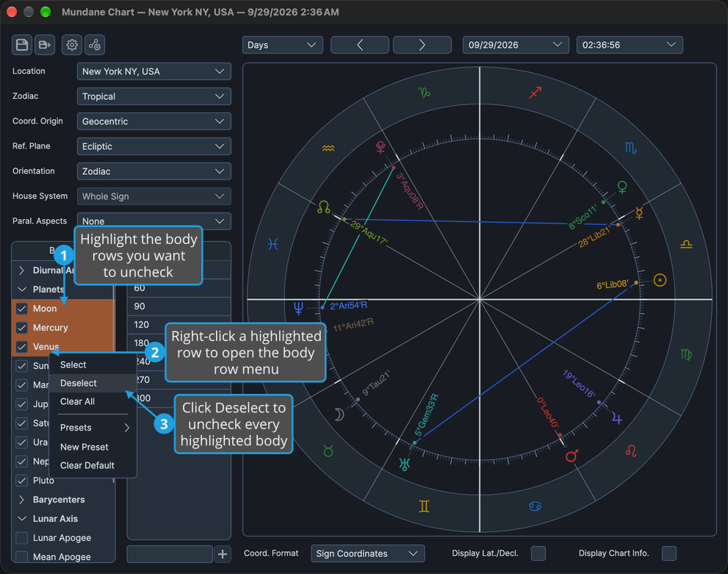Open the Paral. Aspects None dropdown
Image resolution: width=728 pixels, height=574 pixels.
(x=154, y=220)
